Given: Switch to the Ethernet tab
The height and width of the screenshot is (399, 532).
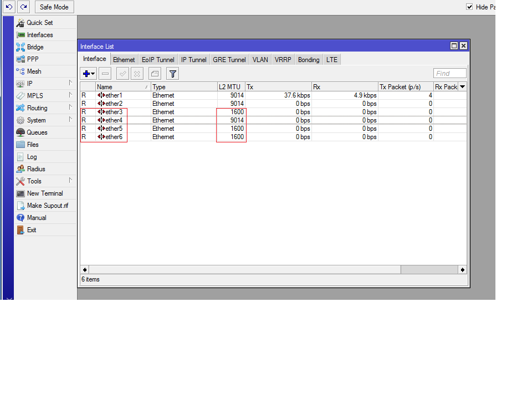Looking at the screenshot, I should pos(124,60).
